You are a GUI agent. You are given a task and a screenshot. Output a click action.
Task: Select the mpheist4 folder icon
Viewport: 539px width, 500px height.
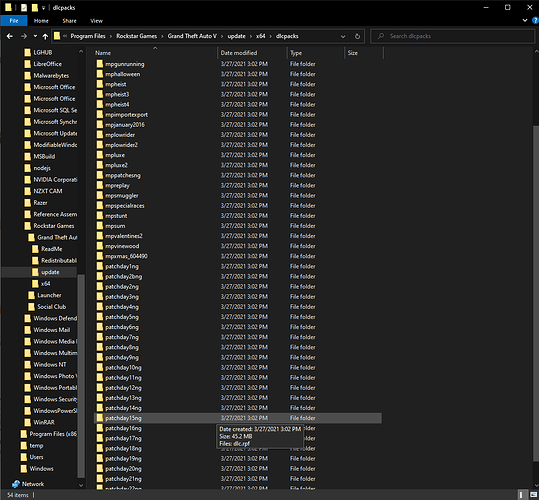pyautogui.click(x=100, y=104)
